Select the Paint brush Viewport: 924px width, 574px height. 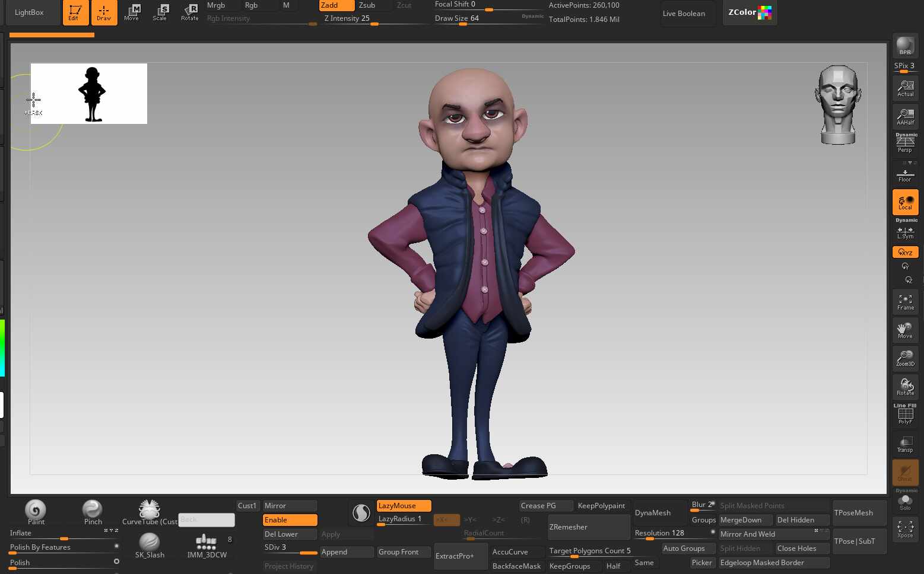tap(36, 512)
